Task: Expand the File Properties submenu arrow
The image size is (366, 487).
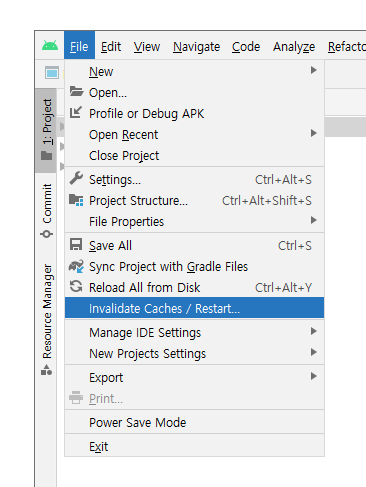Action: click(313, 220)
